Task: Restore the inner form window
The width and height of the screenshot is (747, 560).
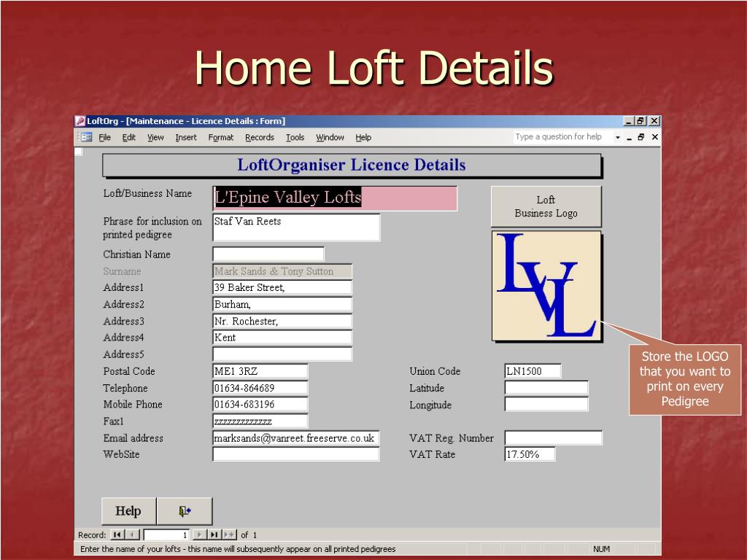Action: 641,137
